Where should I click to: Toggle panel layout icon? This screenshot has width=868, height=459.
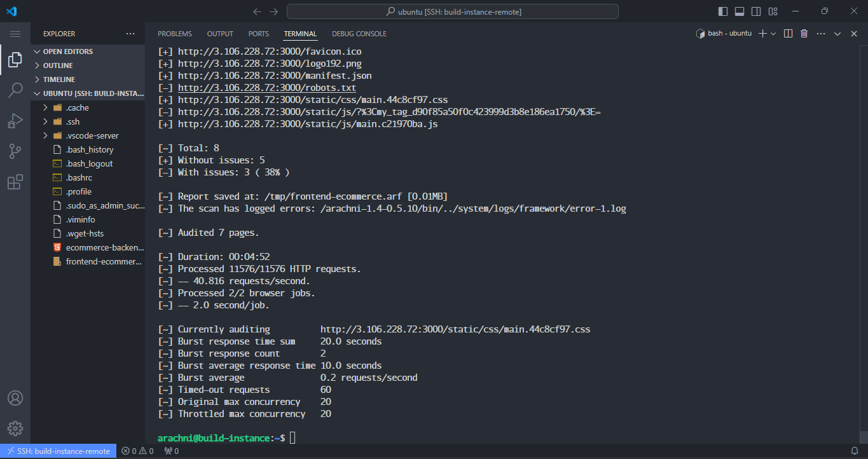[x=740, y=11]
